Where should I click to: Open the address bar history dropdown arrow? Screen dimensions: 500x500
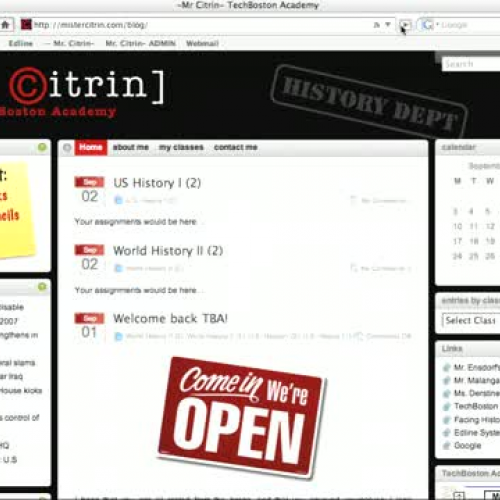pos(388,24)
